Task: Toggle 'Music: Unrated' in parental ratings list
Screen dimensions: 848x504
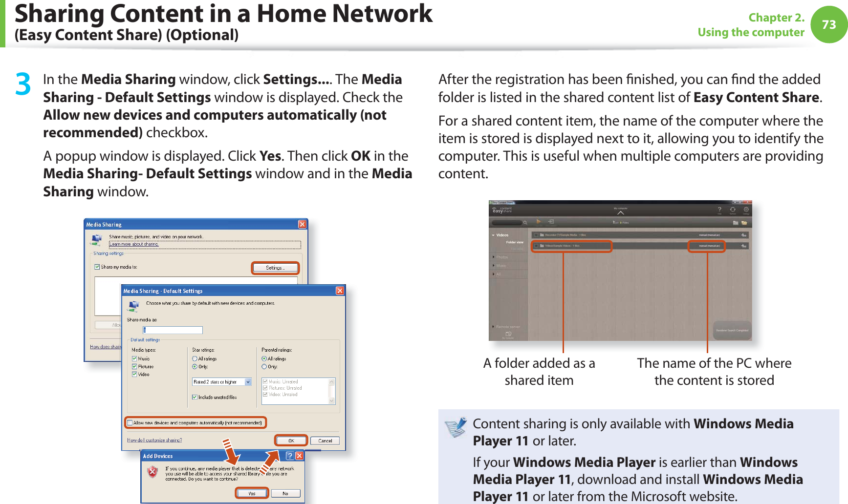Action: pos(265,381)
